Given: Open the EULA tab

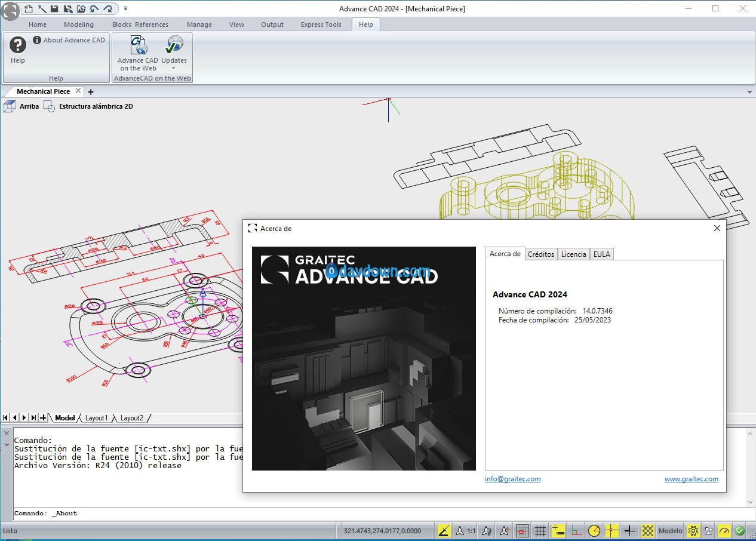Looking at the screenshot, I should 602,254.
